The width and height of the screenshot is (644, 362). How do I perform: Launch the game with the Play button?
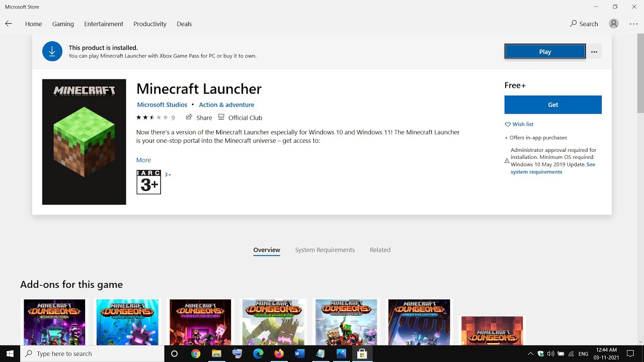click(x=545, y=52)
